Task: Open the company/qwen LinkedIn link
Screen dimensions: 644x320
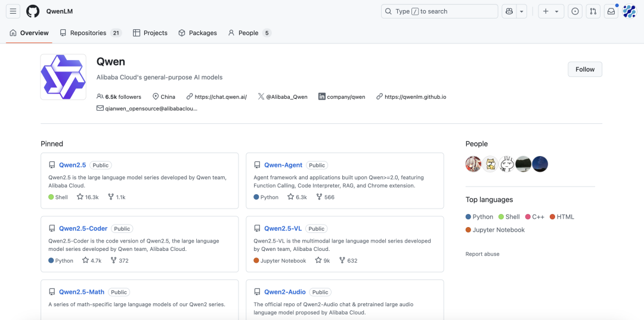Action: point(346,97)
